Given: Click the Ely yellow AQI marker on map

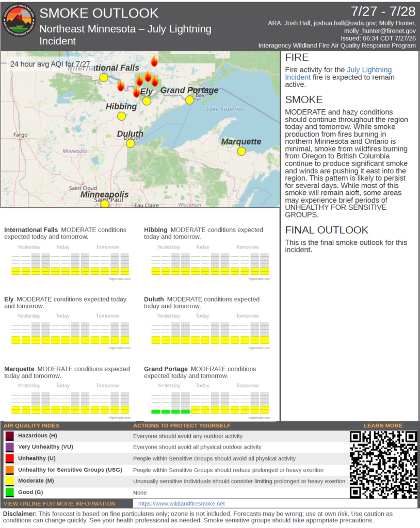Looking at the screenshot, I should [147, 101].
